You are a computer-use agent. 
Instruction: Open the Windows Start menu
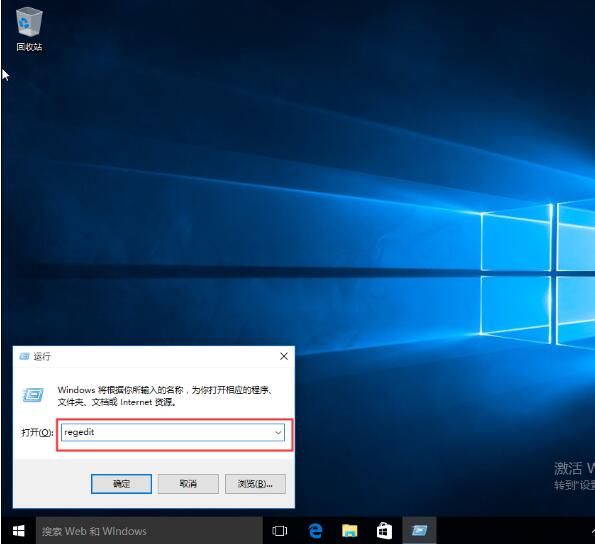pyautogui.click(x=18, y=531)
